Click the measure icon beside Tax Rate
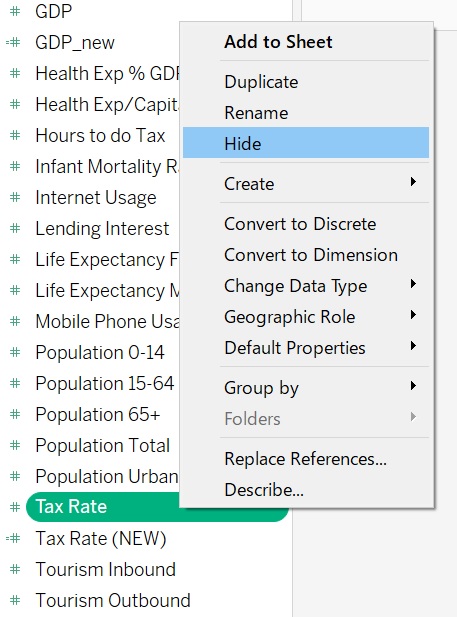 [15, 507]
